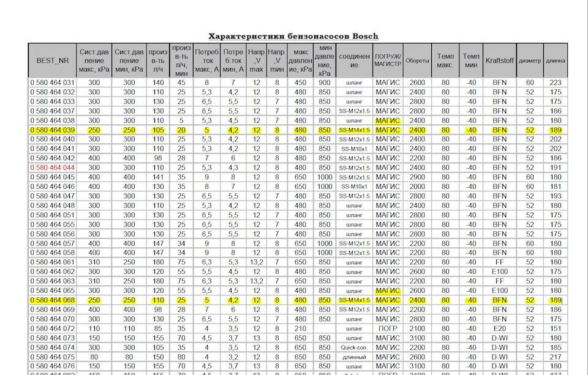
Task: Select the Kraftstoff column header
Action: click(500, 61)
